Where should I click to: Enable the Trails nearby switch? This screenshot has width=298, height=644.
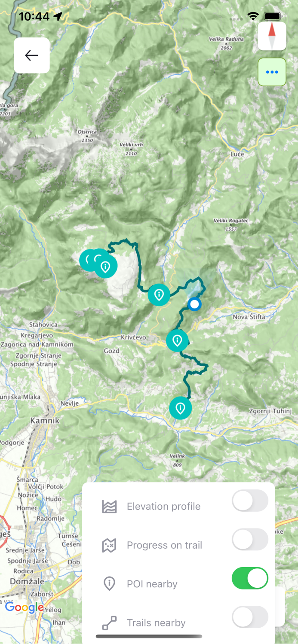pyautogui.click(x=250, y=617)
